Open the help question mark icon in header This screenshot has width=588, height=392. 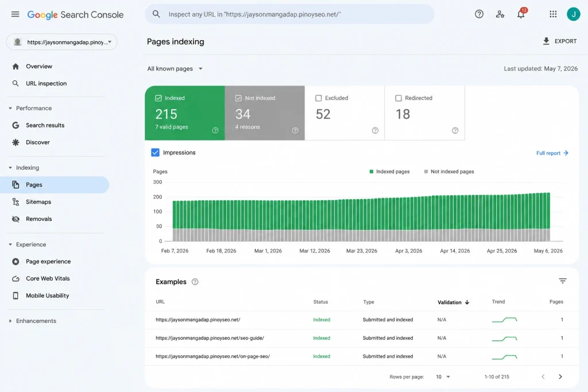tap(479, 14)
